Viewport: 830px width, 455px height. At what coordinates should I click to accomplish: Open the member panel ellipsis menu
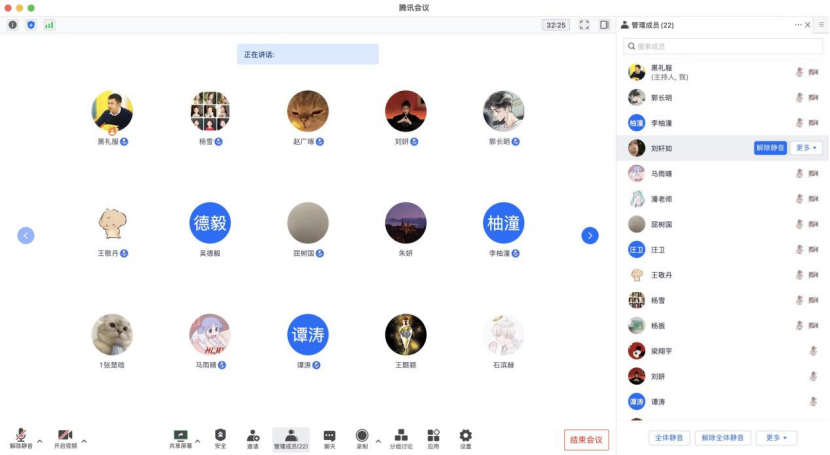[x=798, y=25]
